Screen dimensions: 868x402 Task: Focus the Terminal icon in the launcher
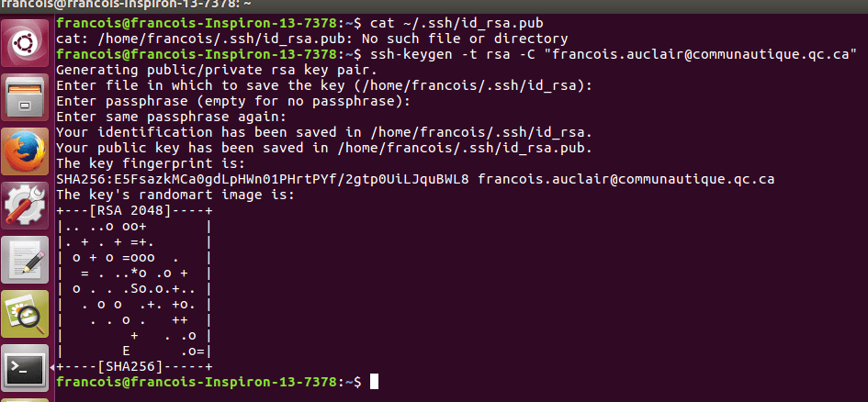click(x=25, y=368)
